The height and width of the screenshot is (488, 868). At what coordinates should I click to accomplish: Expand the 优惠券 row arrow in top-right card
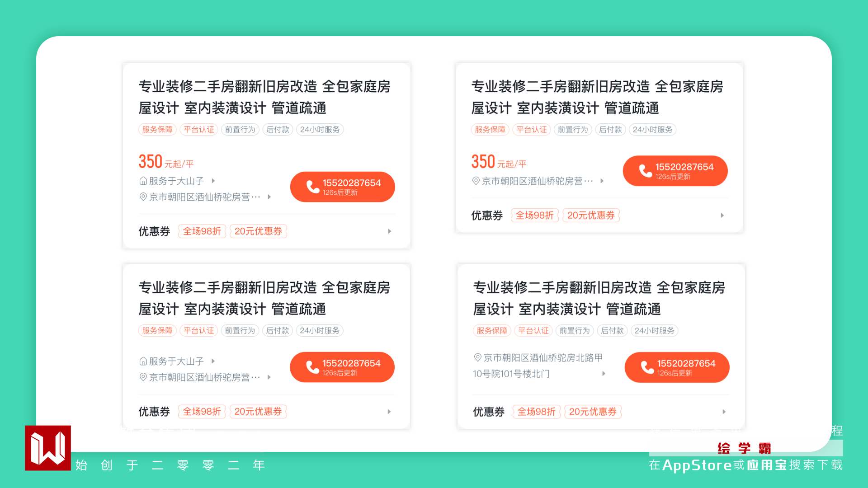coord(722,216)
